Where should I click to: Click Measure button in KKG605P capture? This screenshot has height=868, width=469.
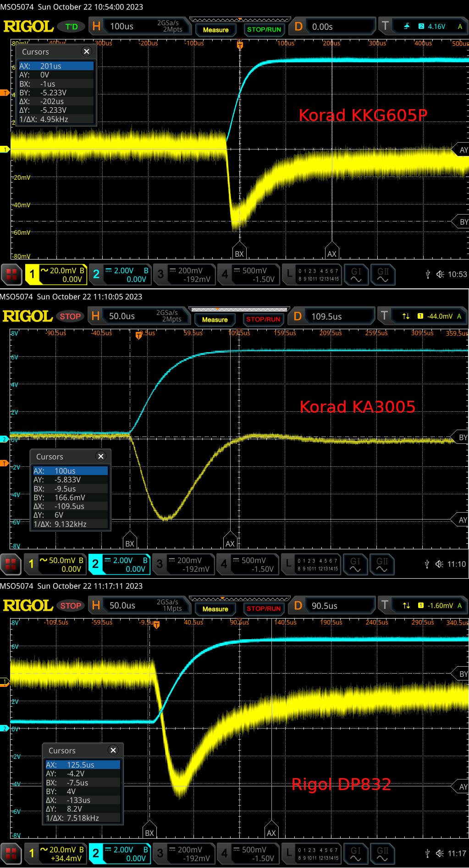coord(215,30)
